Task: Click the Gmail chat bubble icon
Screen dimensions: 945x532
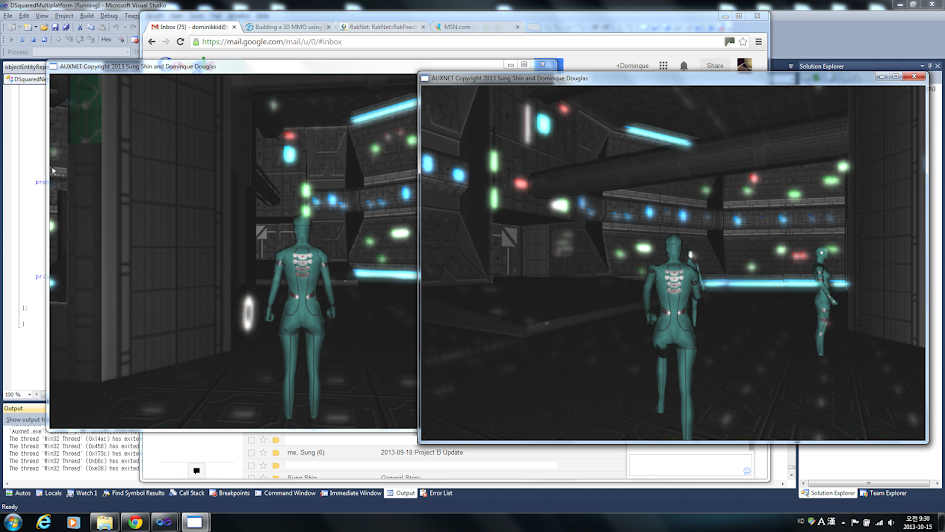Action: (196, 471)
